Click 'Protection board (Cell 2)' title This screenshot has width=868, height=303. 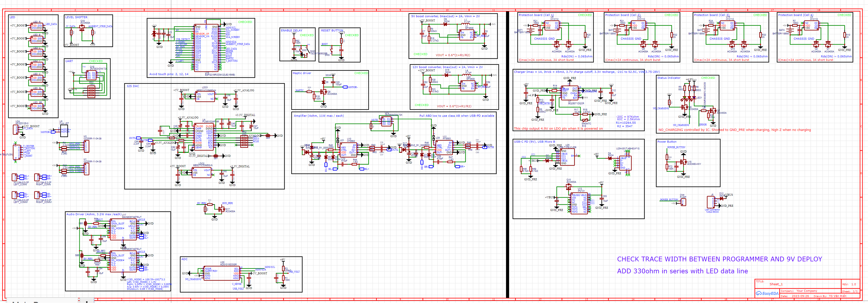pyautogui.click(x=623, y=15)
